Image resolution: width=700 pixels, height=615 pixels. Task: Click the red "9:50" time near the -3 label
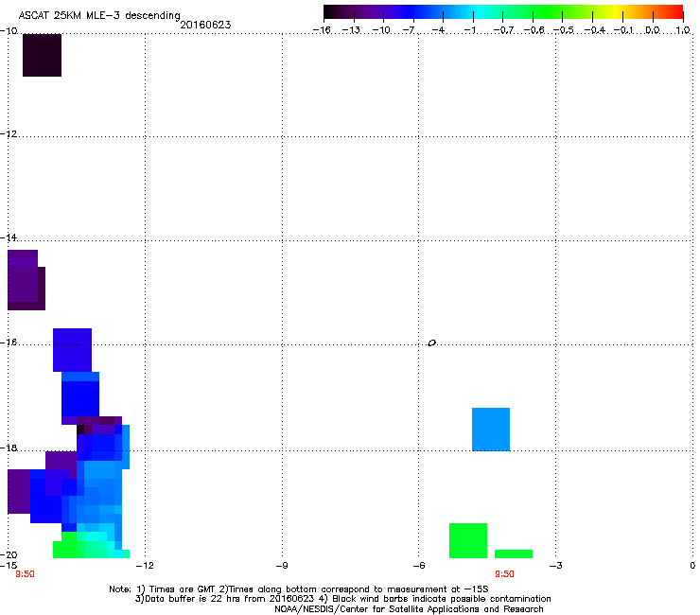point(504,574)
